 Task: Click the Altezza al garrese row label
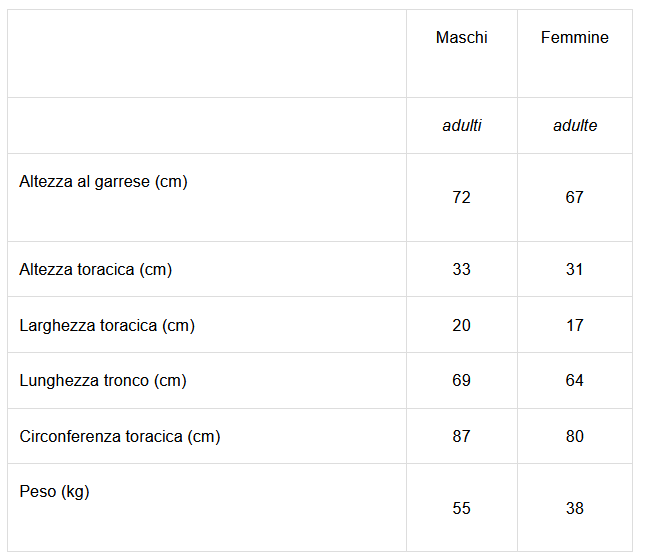(103, 182)
